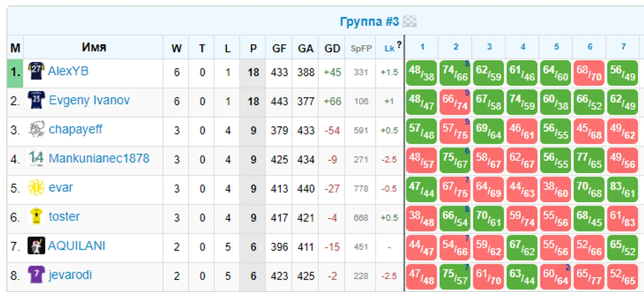This screenshot has width=644, height=292.
Task: Click chapayeff's team crest icon
Action: pyautogui.click(x=36, y=129)
